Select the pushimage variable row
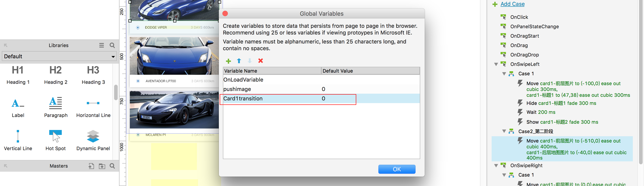 [237, 89]
